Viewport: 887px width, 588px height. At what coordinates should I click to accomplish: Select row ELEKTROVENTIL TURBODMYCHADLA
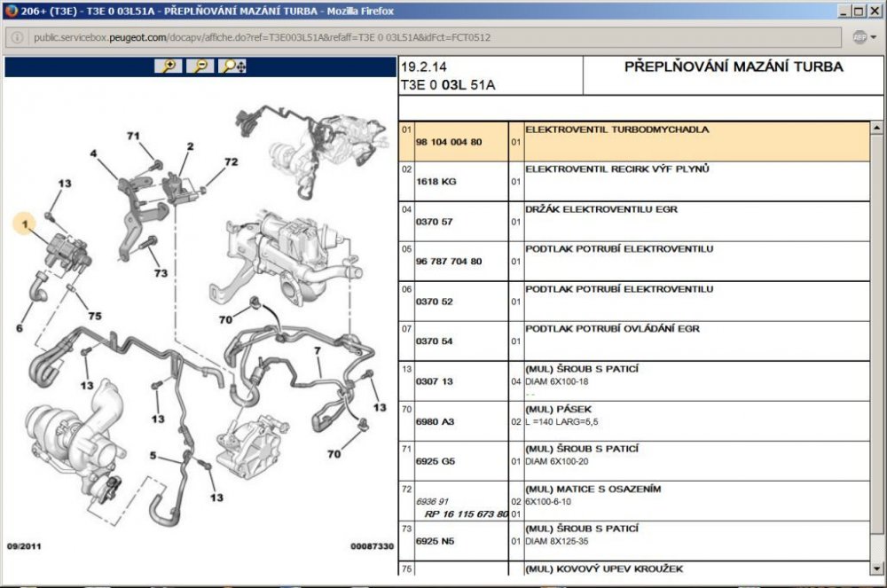coord(634,142)
